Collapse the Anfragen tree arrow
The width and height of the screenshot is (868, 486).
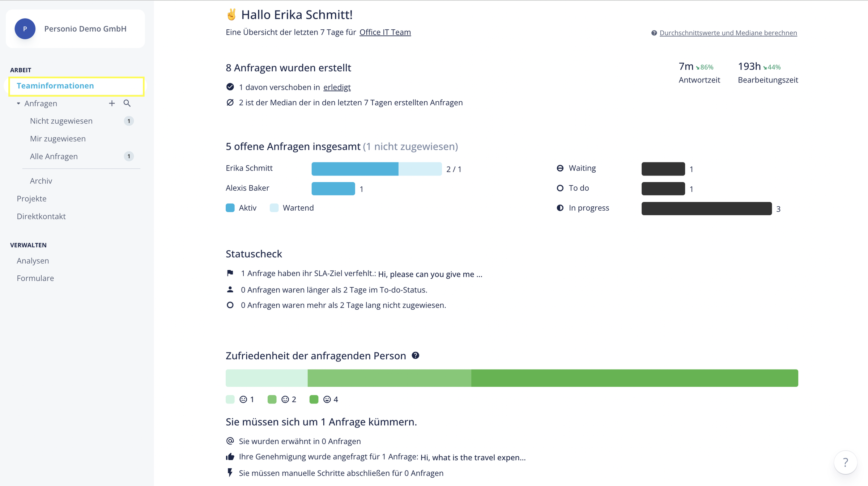pyautogui.click(x=18, y=103)
